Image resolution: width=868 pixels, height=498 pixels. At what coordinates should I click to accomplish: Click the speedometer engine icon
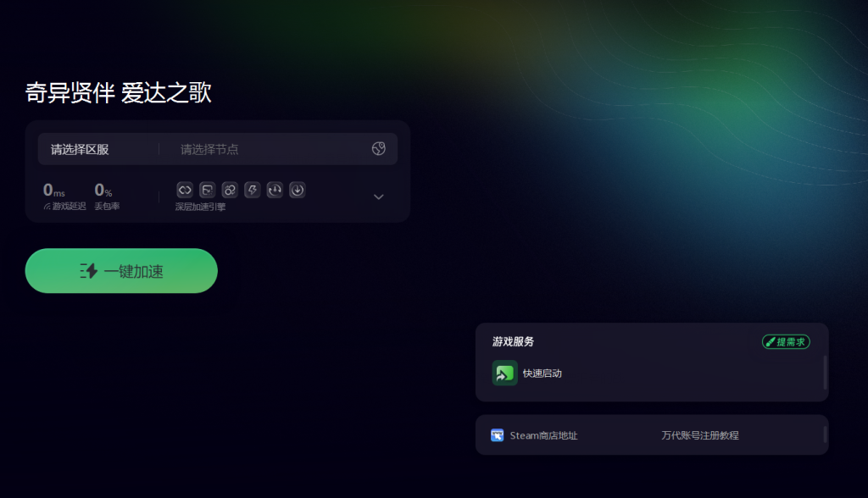(275, 190)
